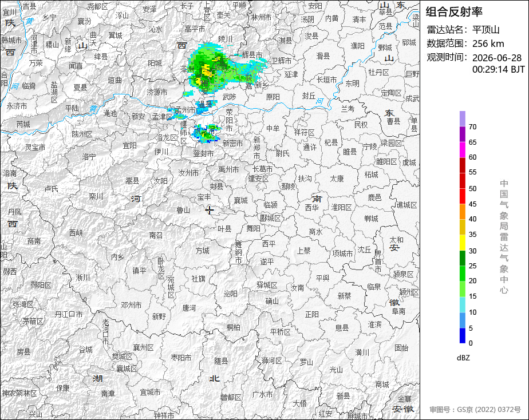Click the 西峡 county label
Viewport: 529px width, 420px height.
[76, 232]
